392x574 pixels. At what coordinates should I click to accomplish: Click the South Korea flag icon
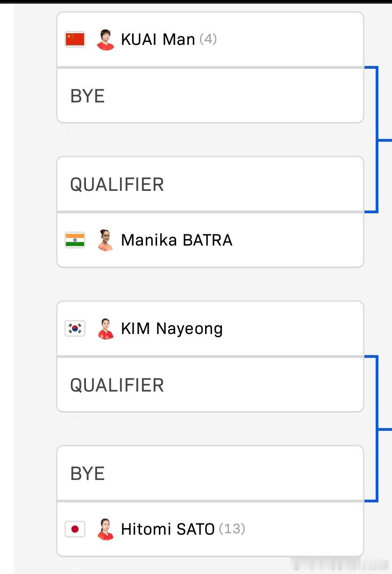pyautogui.click(x=75, y=329)
